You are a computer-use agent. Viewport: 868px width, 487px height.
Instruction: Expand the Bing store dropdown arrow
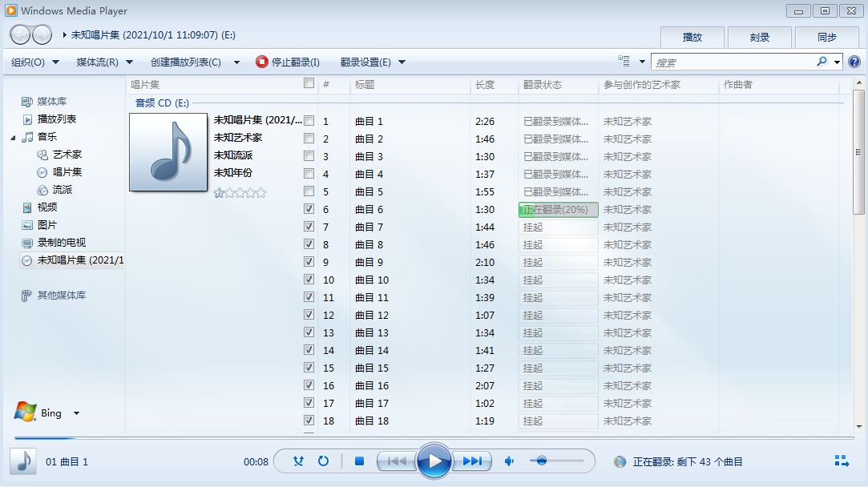(x=76, y=413)
